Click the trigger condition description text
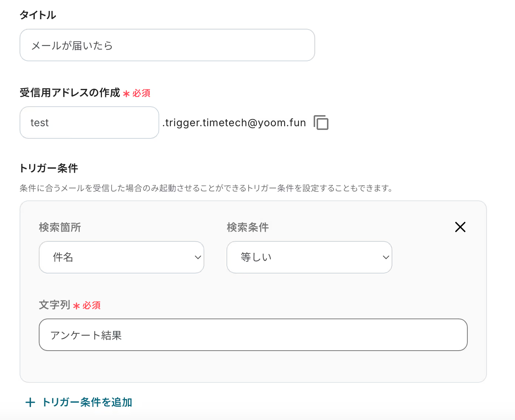The width and height of the screenshot is (515, 420). tap(206, 188)
